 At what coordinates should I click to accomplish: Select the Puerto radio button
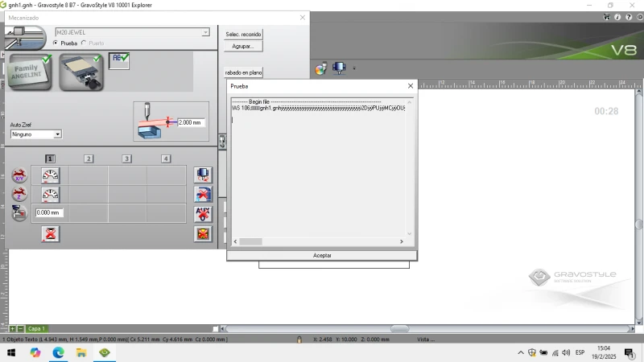[84, 43]
